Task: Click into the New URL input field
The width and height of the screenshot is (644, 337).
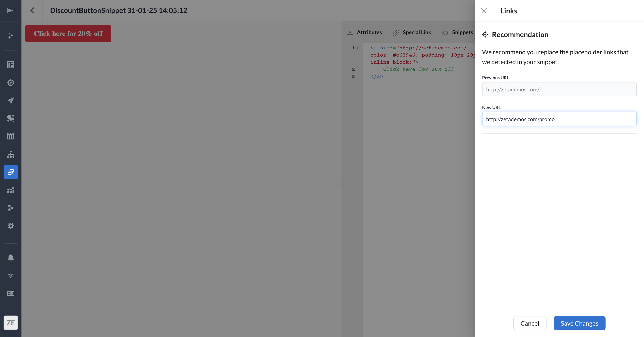Action: [559, 119]
